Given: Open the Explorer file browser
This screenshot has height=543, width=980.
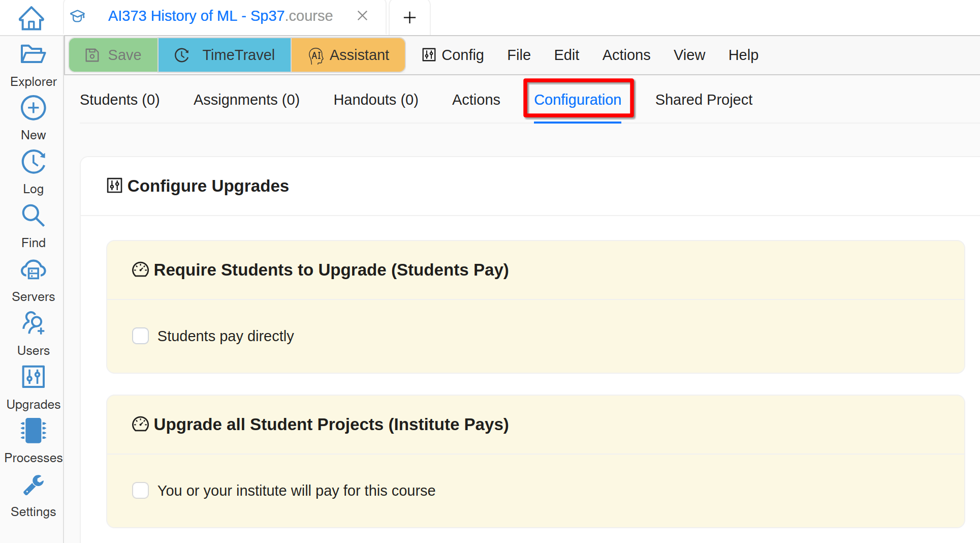Looking at the screenshot, I should 33,65.
